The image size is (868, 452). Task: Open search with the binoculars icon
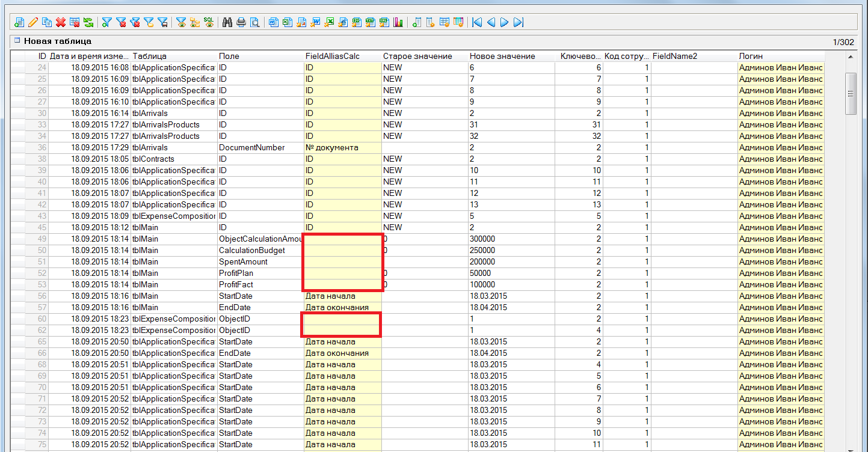point(227,22)
